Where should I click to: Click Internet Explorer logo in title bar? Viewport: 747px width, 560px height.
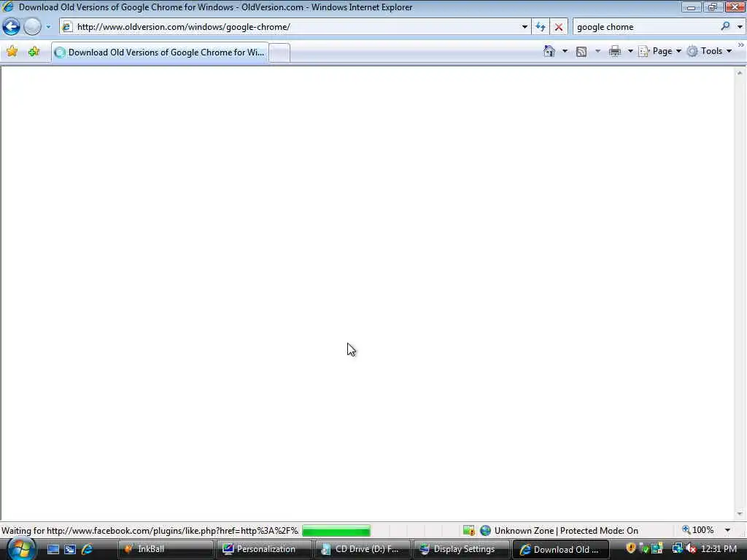8,7
